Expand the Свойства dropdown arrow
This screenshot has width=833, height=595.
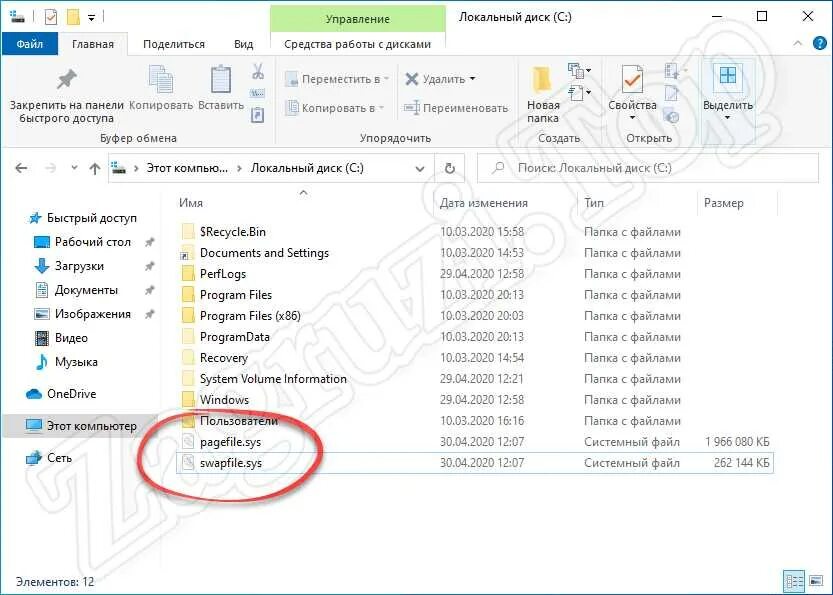coord(632,118)
